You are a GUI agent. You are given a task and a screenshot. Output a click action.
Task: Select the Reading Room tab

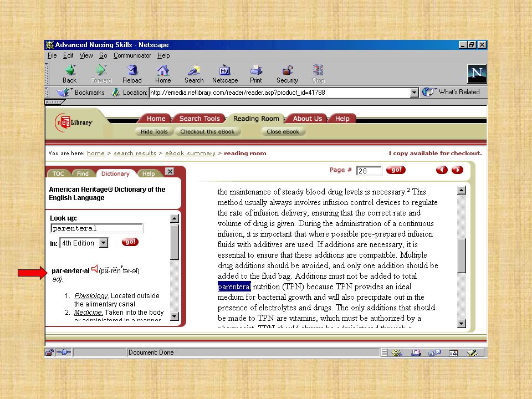coord(256,119)
